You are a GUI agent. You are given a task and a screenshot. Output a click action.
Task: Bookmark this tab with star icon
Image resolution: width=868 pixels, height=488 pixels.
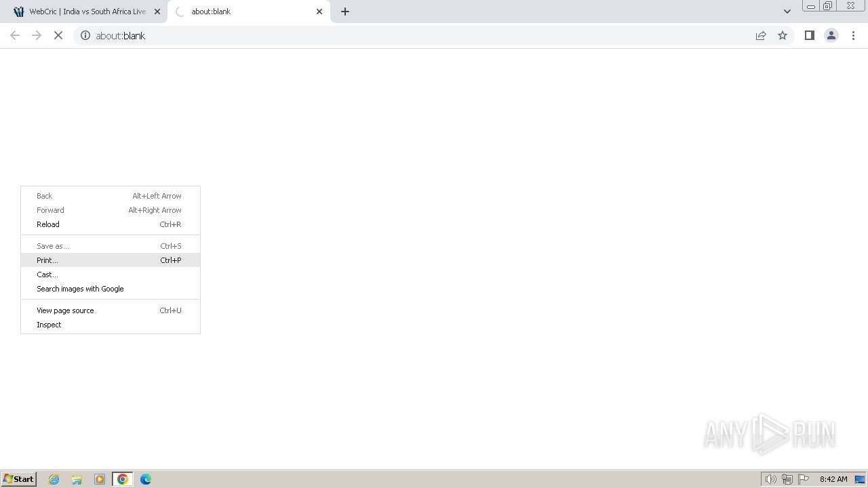point(783,35)
